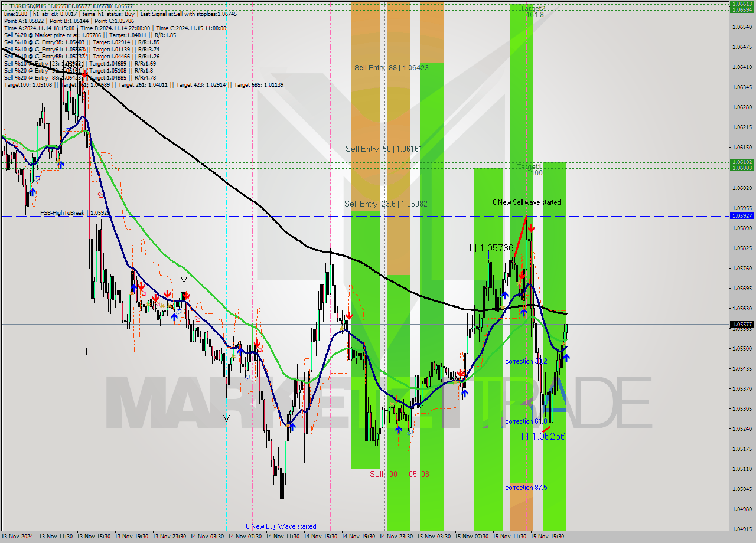Click the 'Target1' label
The width and height of the screenshot is (756, 543).
coord(530,167)
